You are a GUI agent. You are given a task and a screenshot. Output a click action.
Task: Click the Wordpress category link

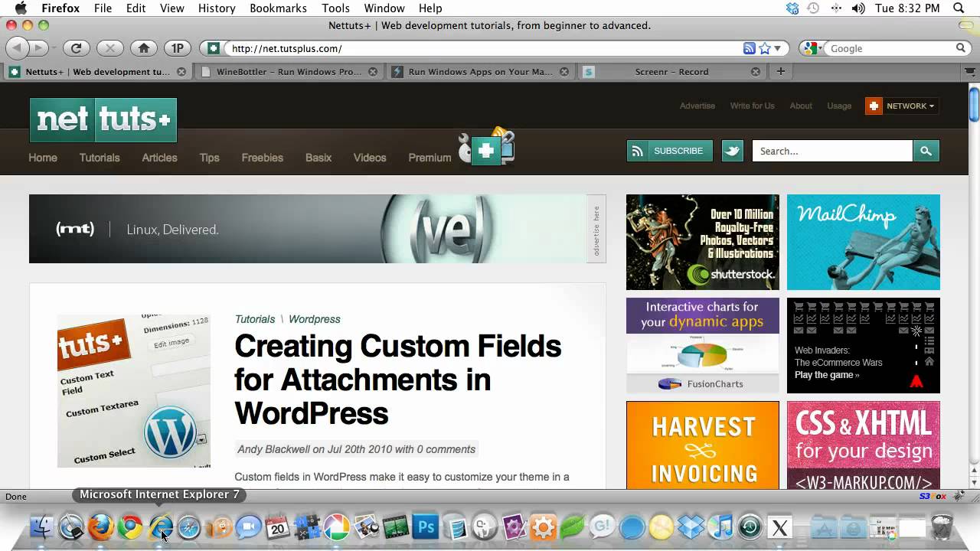click(315, 319)
